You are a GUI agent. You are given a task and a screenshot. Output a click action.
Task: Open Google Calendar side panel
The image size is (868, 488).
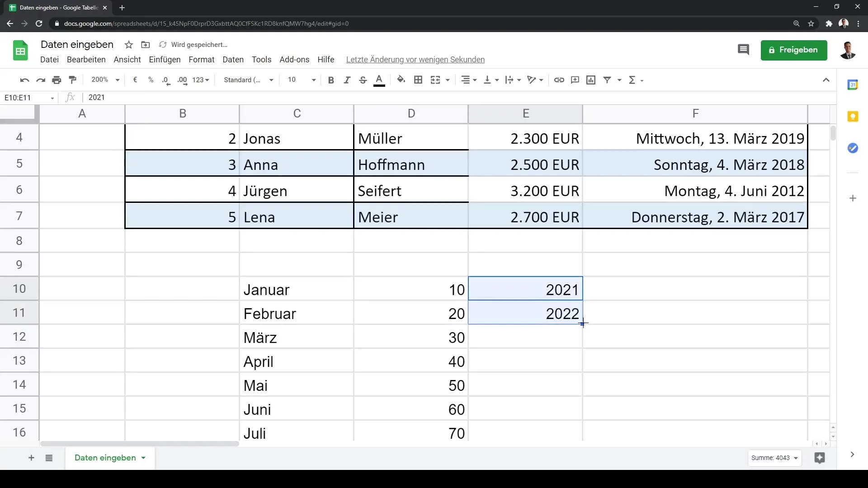pyautogui.click(x=853, y=84)
